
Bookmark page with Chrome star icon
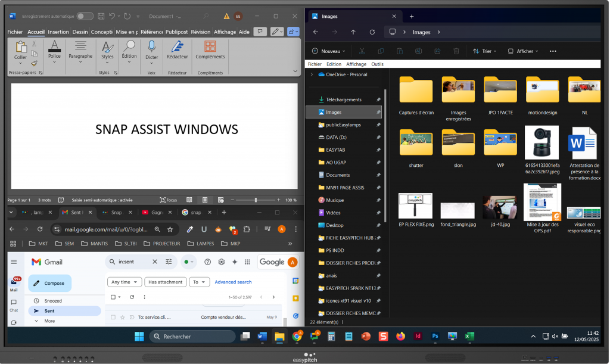click(170, 229)
